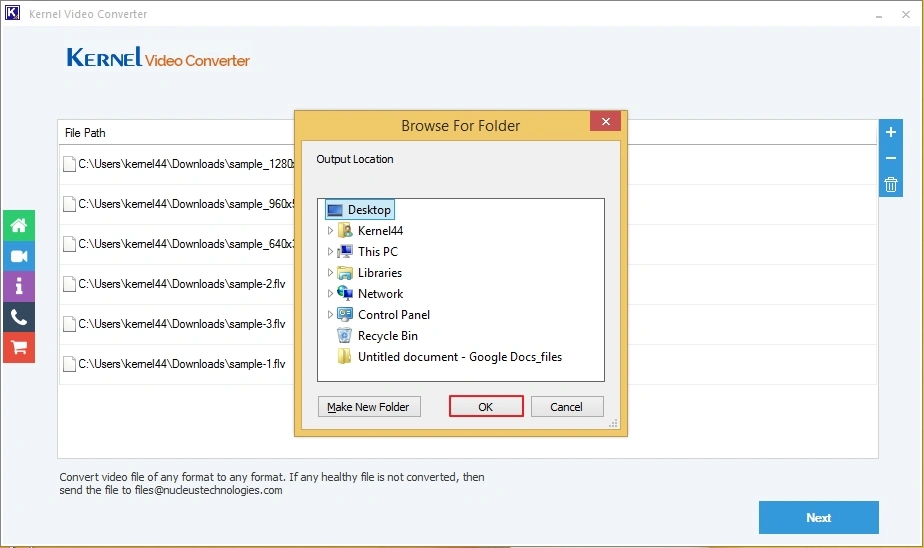Minimize the Kernel Video Converter window
Viewport: 924px width, 548px height.
click(x=879, y=15)
